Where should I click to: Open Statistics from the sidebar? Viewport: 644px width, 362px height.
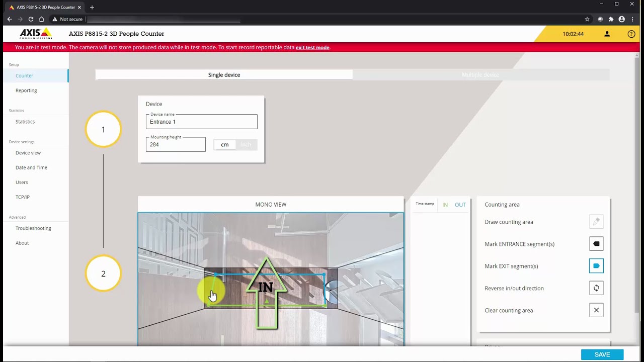pos(25,122)
